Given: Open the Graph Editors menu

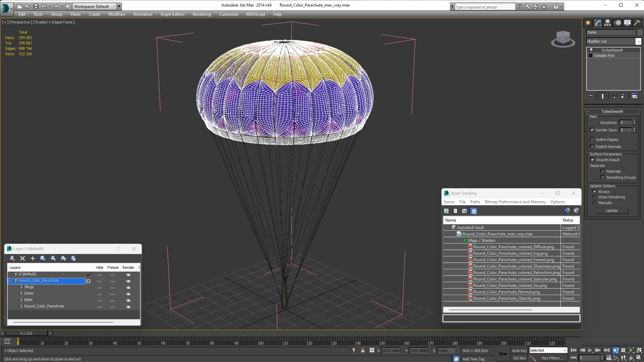Looking at the screenshot, I should point(172,14).
